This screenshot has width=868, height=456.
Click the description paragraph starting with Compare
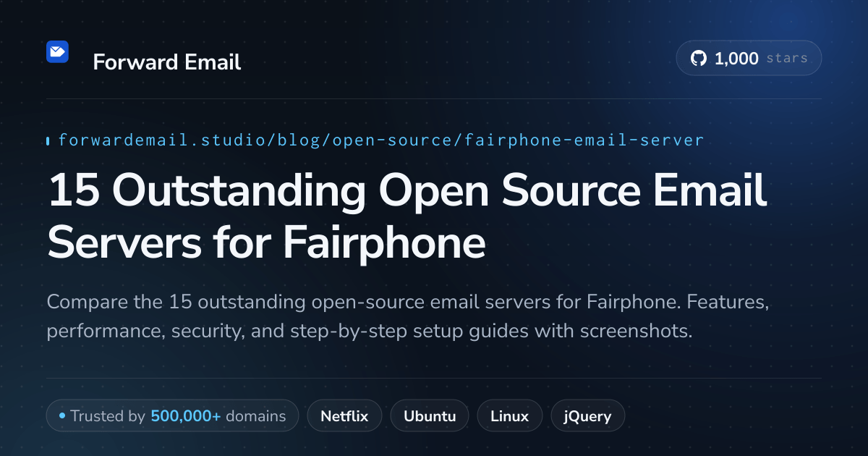407,316
